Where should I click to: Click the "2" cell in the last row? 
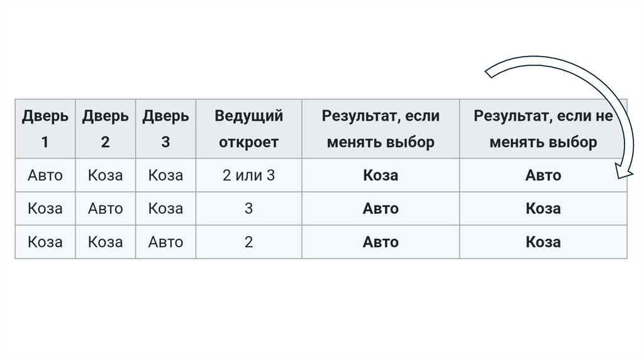tap(248, 242)
